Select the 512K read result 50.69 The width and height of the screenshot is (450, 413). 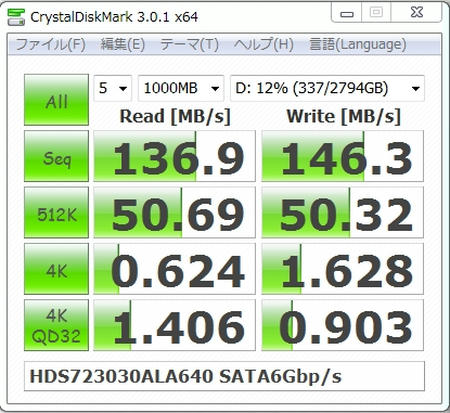coord(174,212)
